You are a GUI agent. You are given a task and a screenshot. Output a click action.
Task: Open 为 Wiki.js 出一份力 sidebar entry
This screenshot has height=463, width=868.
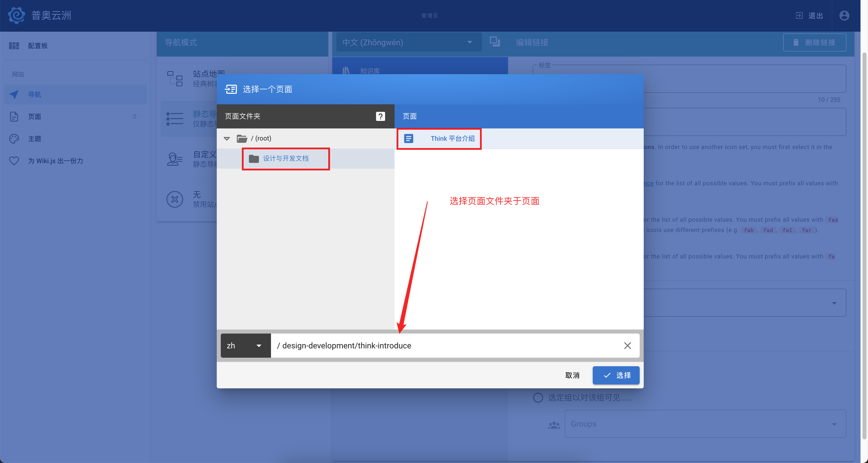(x=75, y=161)
